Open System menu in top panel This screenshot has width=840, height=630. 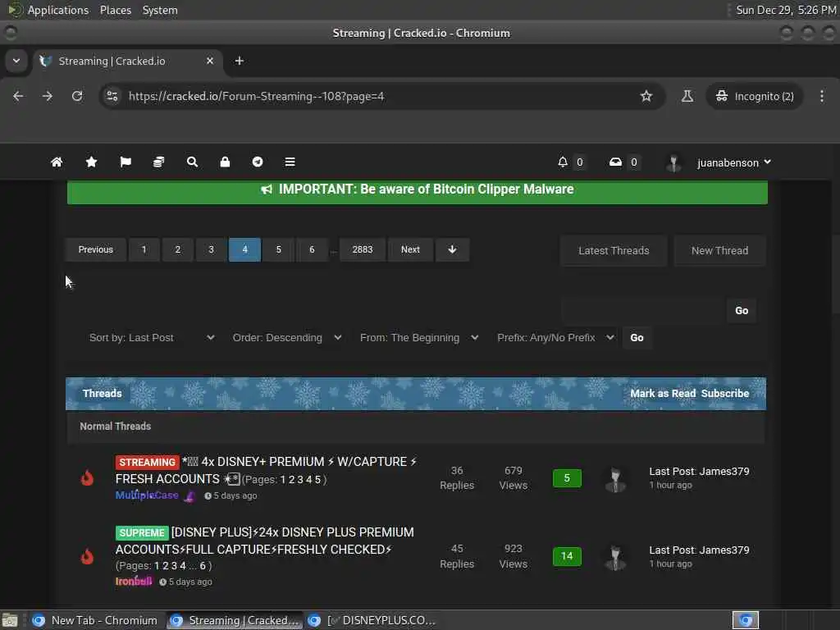(x=160, y=10)
